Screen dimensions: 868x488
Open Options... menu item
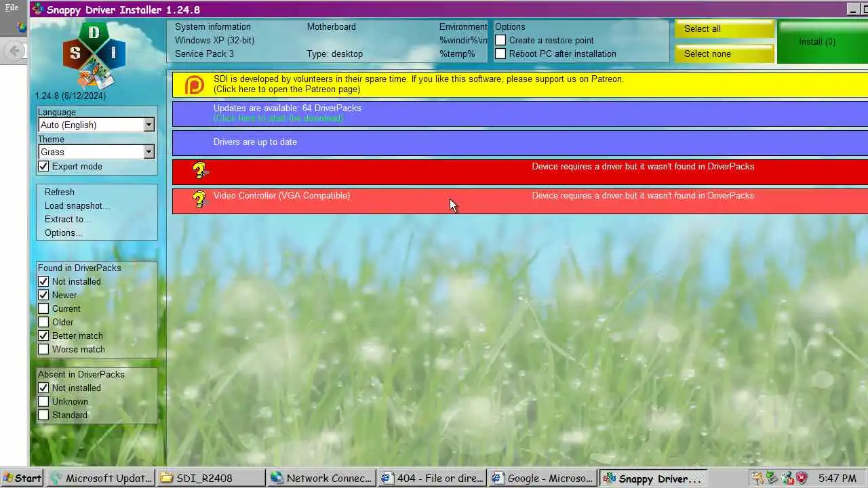[64, 232]
